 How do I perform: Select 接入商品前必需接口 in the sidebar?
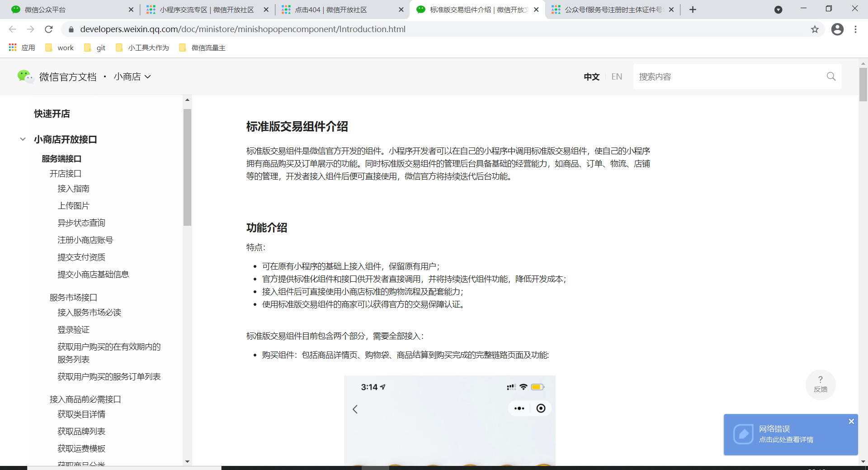pyautogui.click(x=85, y=399)
